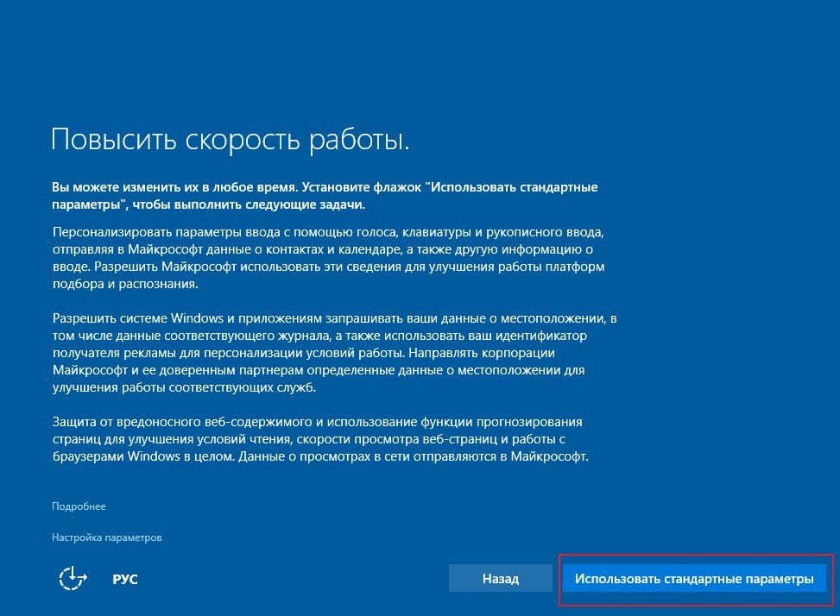Click the heading Повысить скорость работы

tap(231, 140)
